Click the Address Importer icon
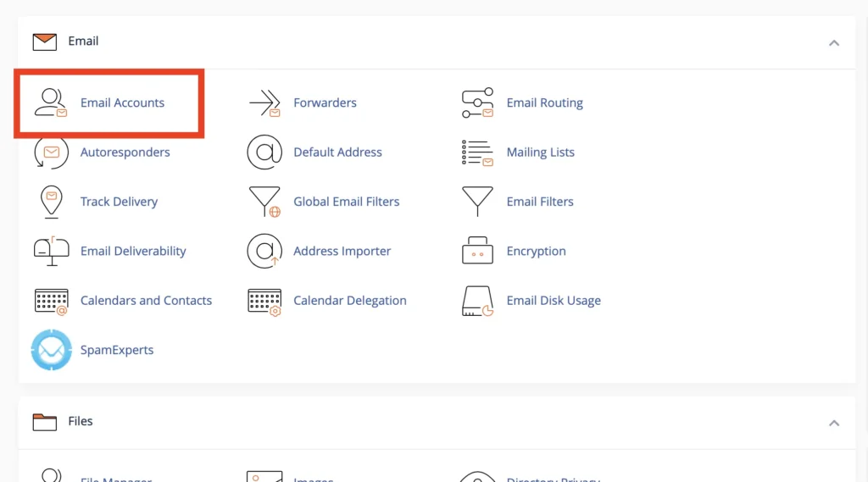868x482 pixels. pyautogui.click(x=264, y=252)
